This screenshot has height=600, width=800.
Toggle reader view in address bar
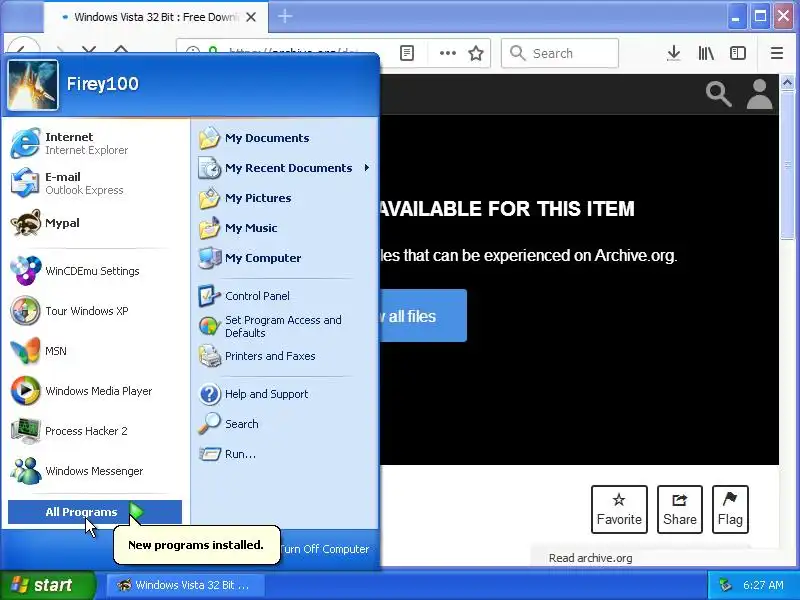(x=407, y=53)
